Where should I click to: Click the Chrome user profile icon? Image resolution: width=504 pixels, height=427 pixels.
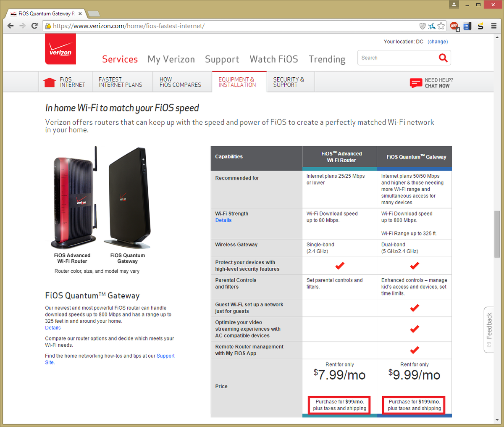454,5
